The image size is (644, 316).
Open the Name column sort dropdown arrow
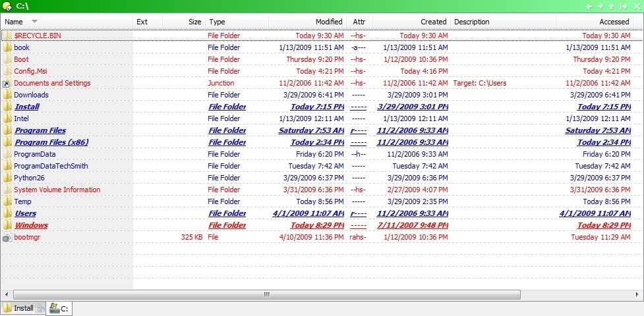click(34, 22)
